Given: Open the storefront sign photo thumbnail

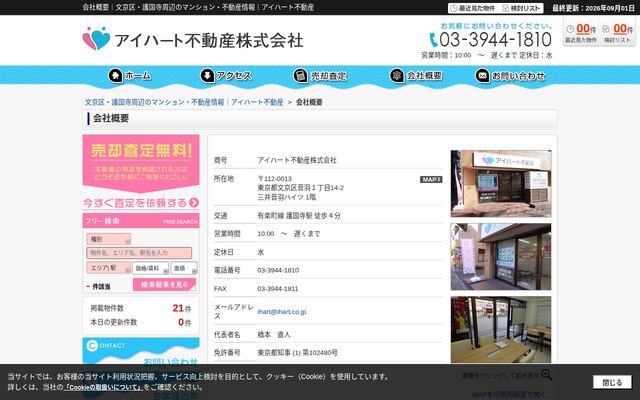Looking at the screenshot, I should coord(501,184).
